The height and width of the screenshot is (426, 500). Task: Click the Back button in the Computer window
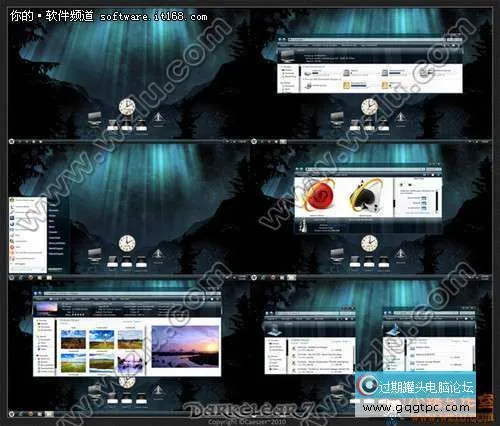pyautogui.click(x=281, y=40)
